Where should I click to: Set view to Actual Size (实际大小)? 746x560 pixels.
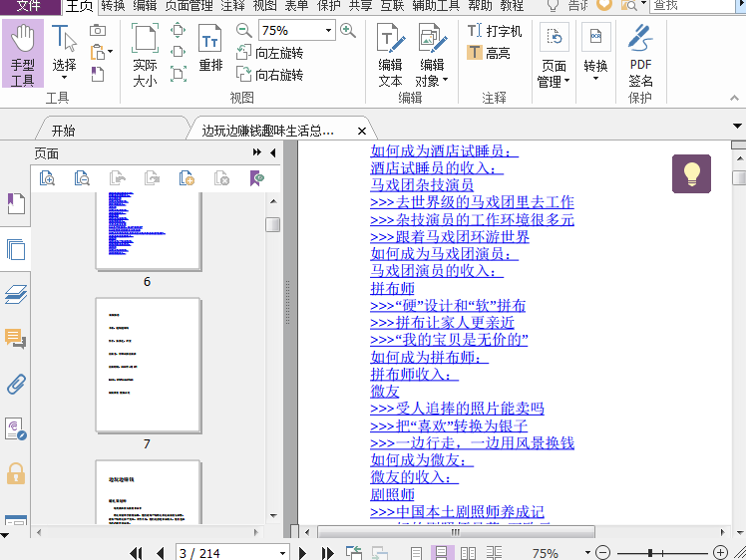(145, 55)
